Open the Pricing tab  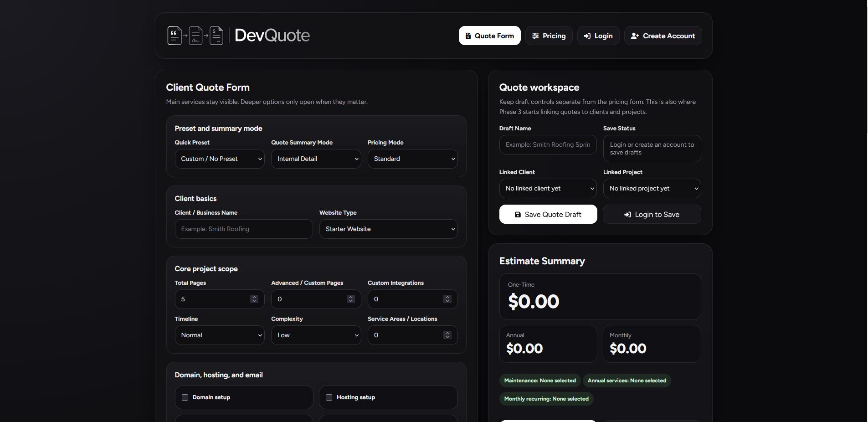(549, 36)
